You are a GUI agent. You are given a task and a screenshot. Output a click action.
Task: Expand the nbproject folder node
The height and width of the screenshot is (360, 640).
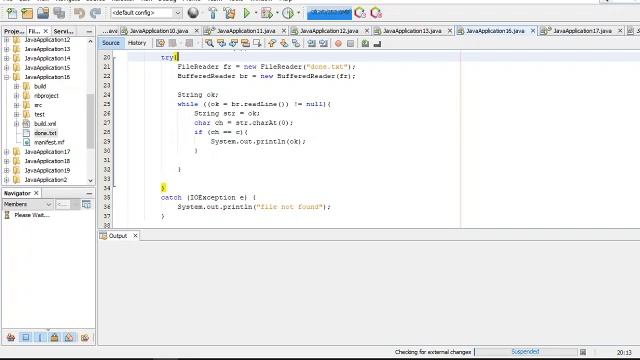pyautogui.click(x=16, y=96)
